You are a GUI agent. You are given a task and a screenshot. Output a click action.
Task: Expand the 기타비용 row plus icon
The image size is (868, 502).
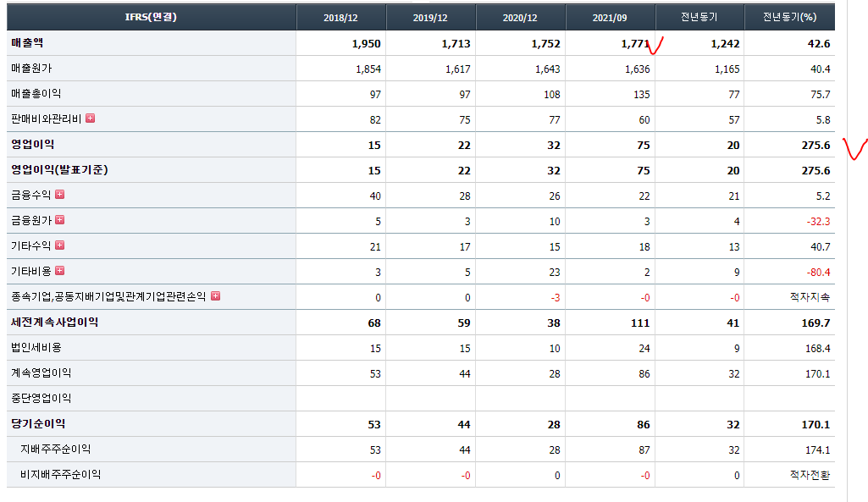(60, 271)
